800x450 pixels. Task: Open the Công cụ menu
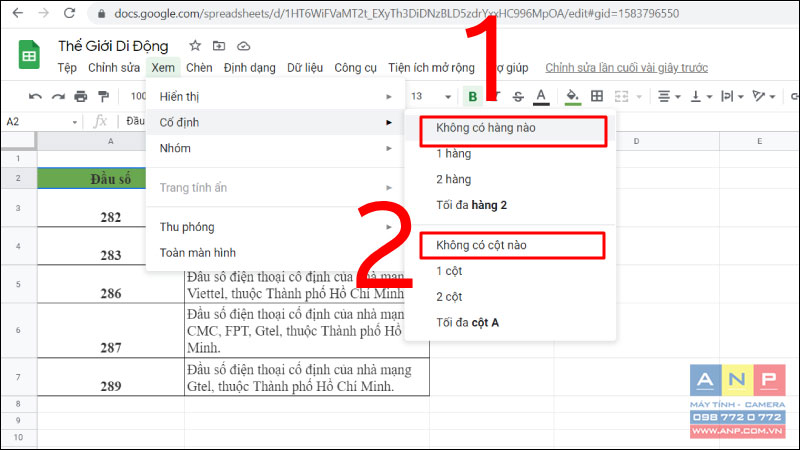[355, 68]
